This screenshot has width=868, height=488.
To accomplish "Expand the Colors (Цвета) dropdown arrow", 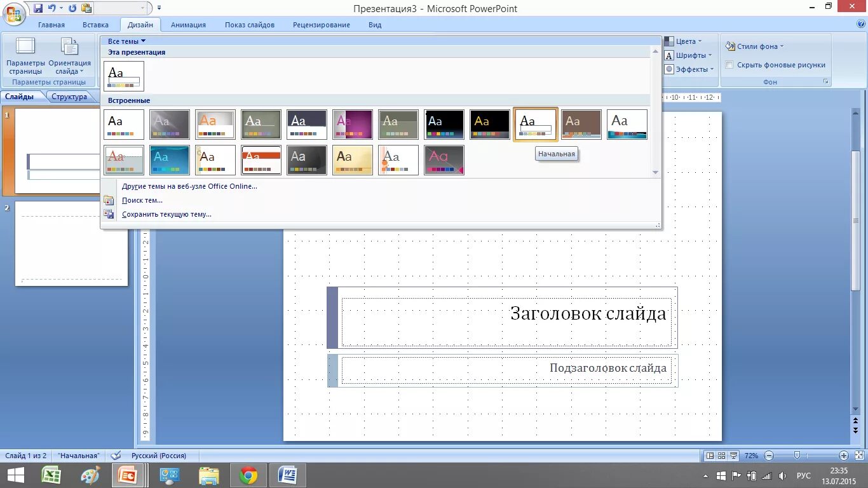I will click(x=700, y=41).
